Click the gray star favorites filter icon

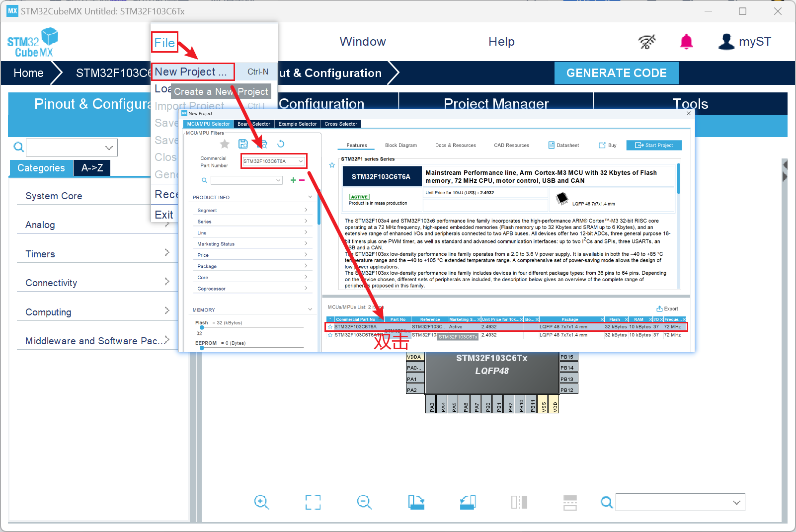pos(225,144)
